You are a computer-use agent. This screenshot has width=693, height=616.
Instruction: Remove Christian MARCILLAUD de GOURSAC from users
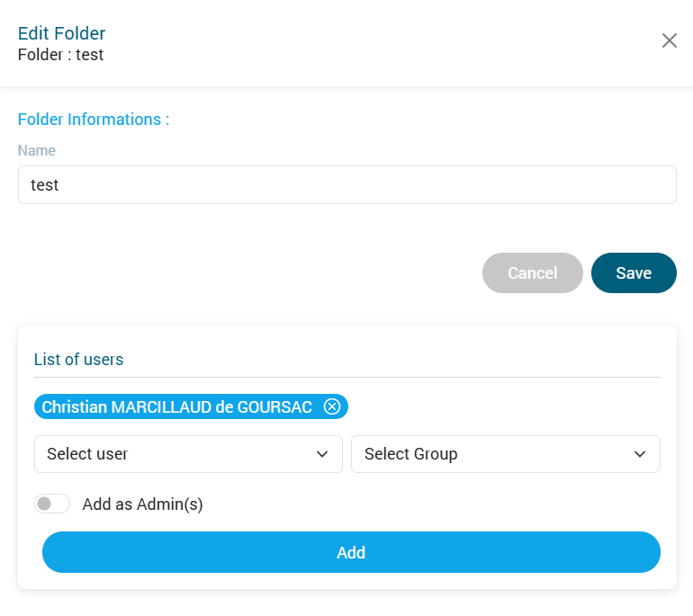332,407
